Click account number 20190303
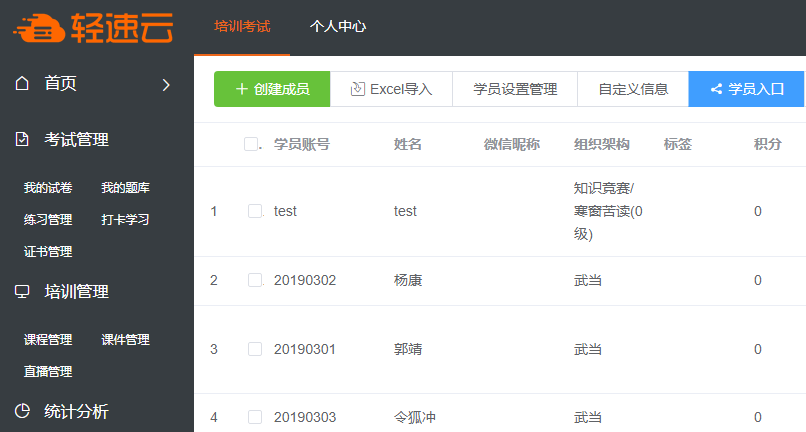 click(305, 417)
